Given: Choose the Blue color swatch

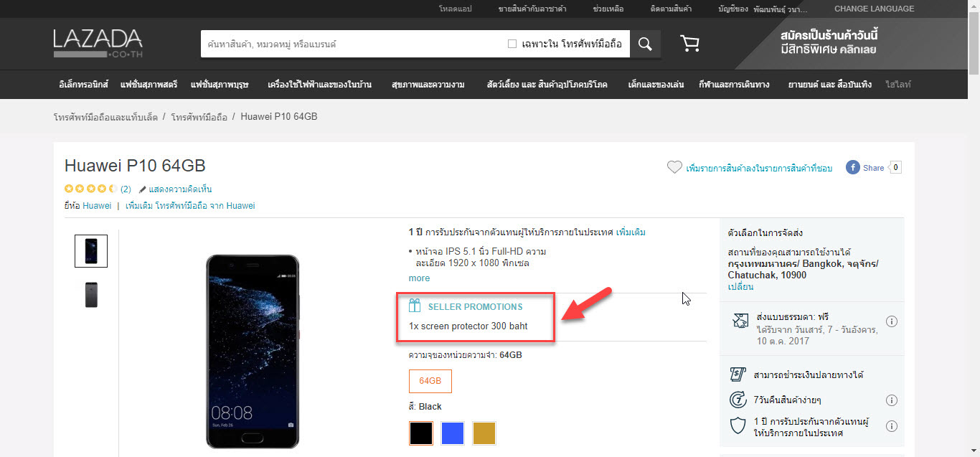Looking at the screenshot, I should [x=453, y=433].
